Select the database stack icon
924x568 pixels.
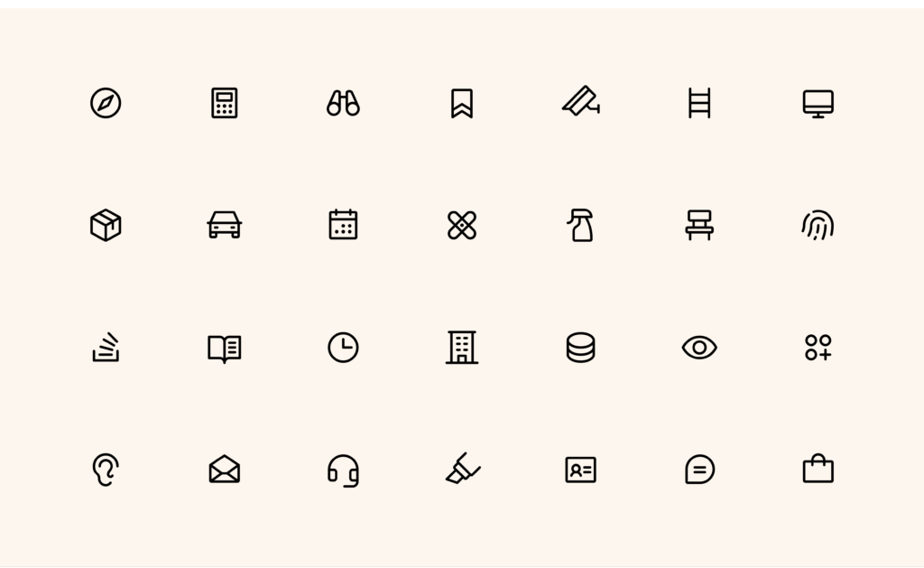(x=581, y=348)
